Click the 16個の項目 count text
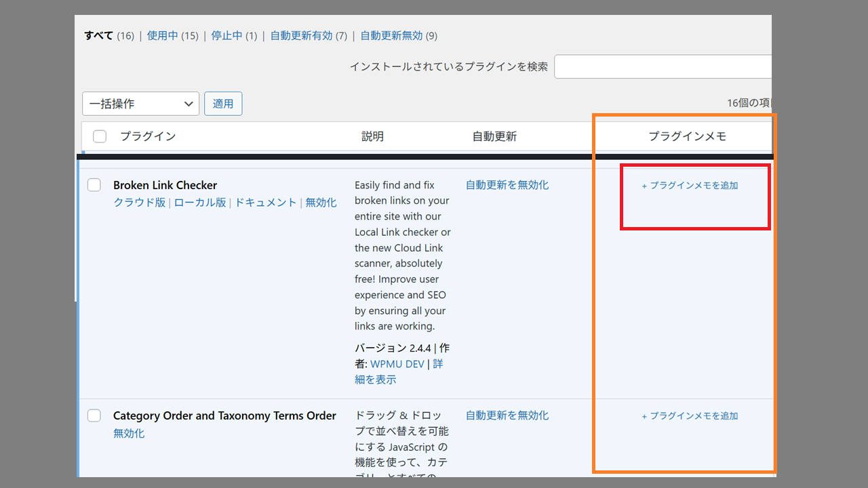The width and height of the screenshot is (868, 488). click(749, 103)
